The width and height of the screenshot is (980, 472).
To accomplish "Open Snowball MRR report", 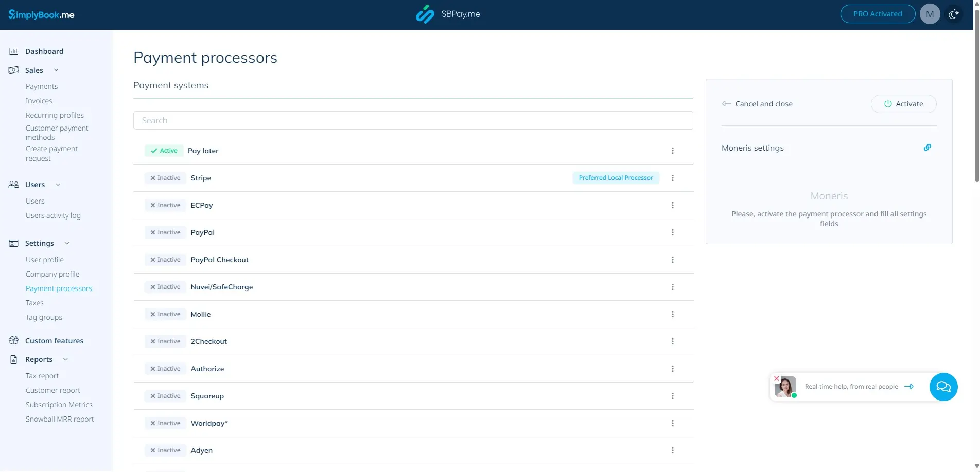I will pyautogui.click(x=60, y=419).
